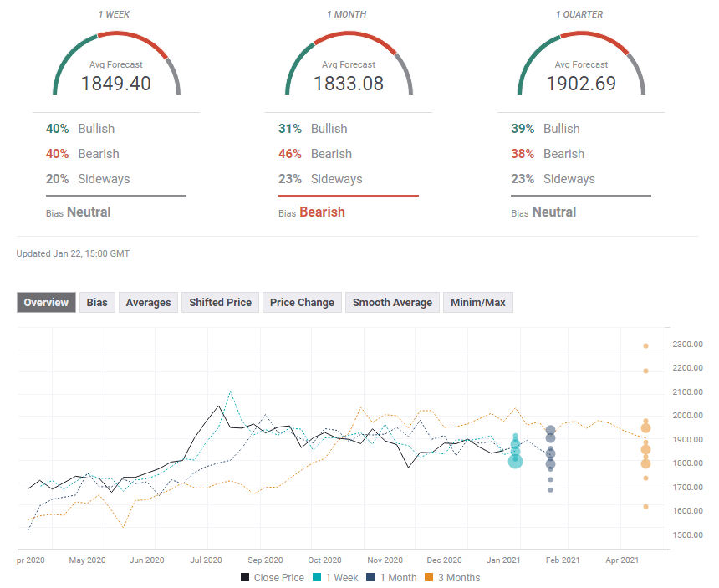
Task: Switch to the Bias tab
Action: click(x=97, y=303)
